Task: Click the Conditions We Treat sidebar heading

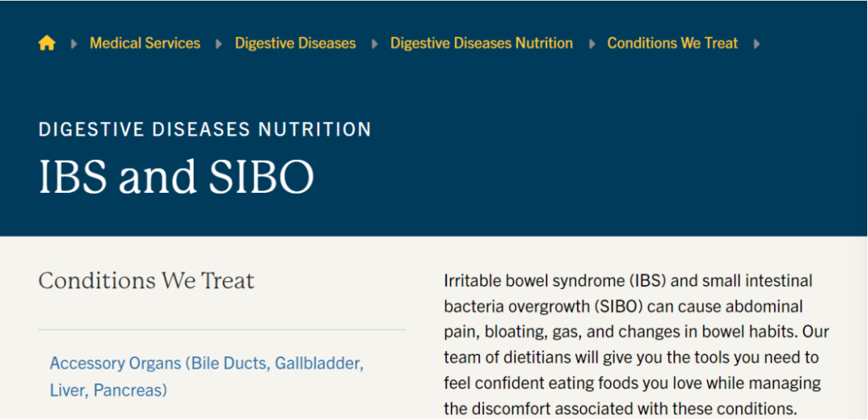Action: pyautogui.click(x=146, y=280)
